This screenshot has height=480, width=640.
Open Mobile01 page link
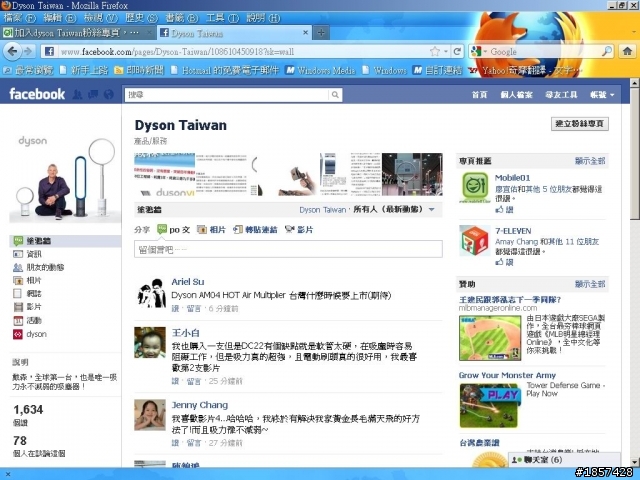512,178
